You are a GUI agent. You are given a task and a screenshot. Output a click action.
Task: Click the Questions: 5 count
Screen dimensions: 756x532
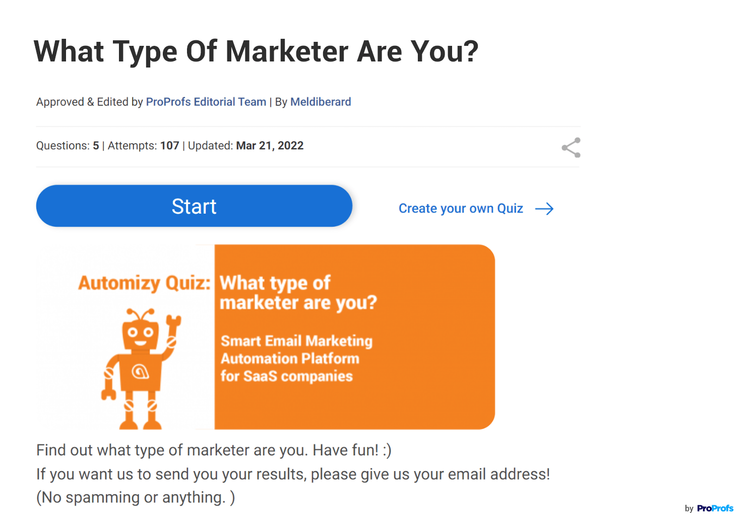pos(68,146)
